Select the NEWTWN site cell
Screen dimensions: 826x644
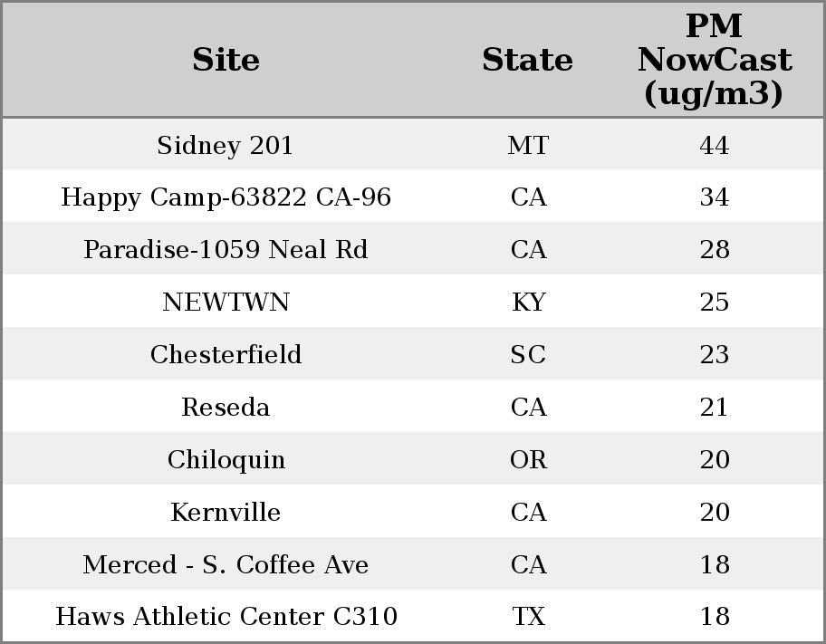click(x=226, y=303)
